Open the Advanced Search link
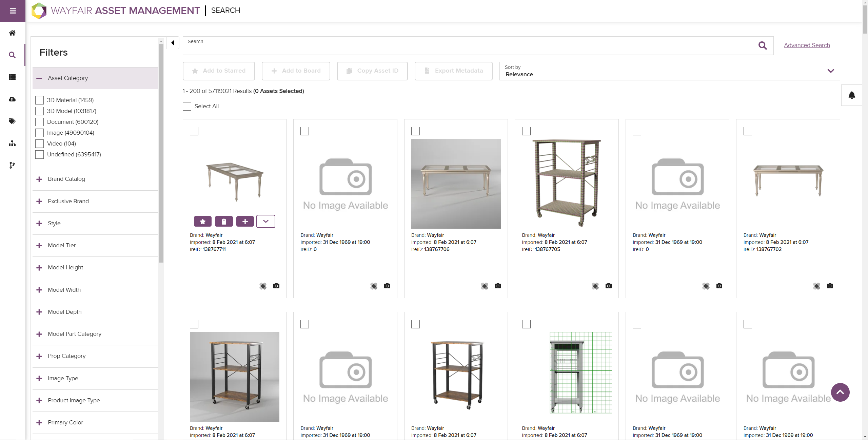Screen dimensions: 868x440 coord(807,45)
